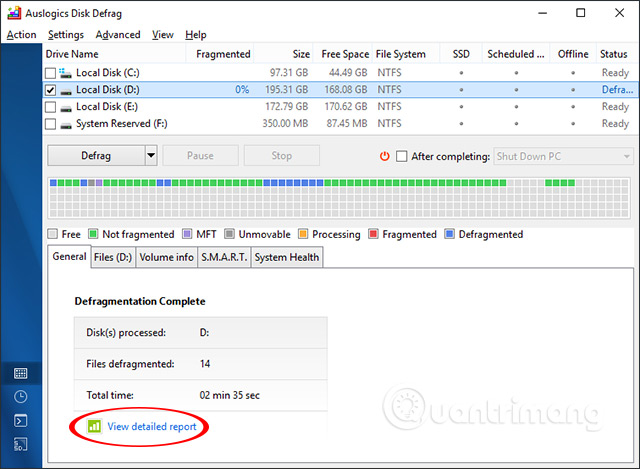Switch to the Volume info tab
This screenshot has width=640, height=469.
click(x=167, y=257)
